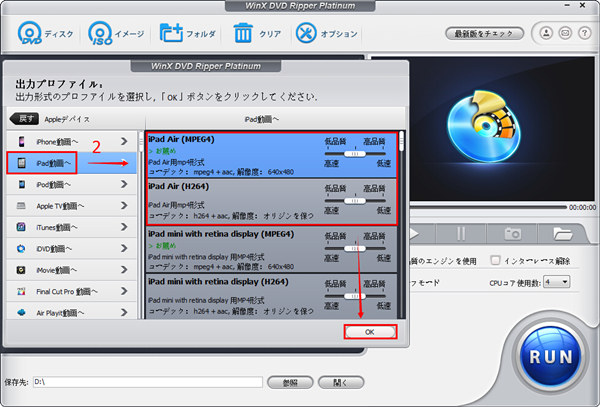
Task: Expand Final Cut Pro category chevron
Action: click(x=124, y=291)
